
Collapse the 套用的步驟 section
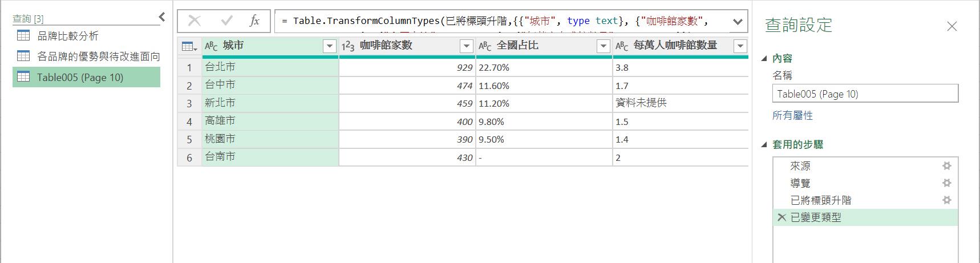click(x=764, y=145)
